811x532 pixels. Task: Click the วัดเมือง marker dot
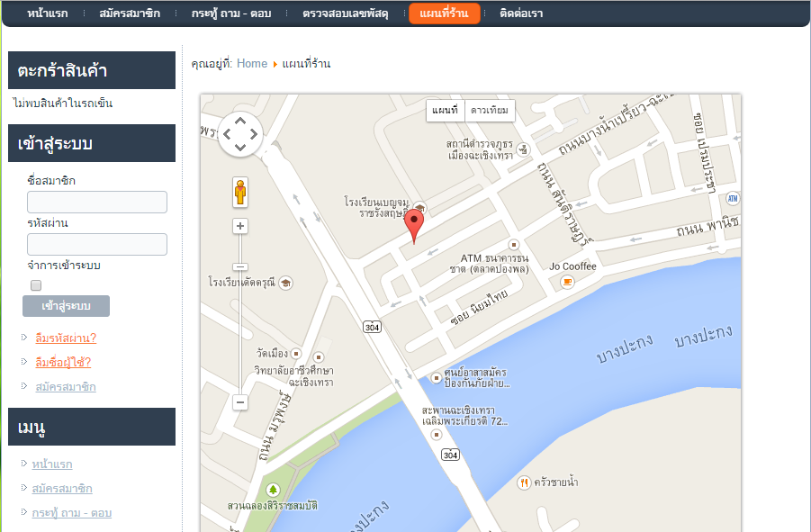pyautogui.click(x=296, y=354)
